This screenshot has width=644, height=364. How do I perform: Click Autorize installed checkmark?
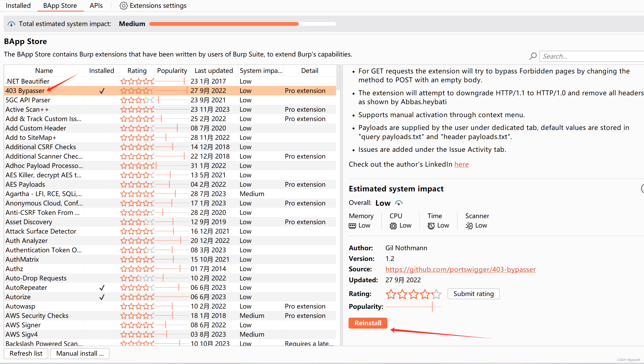point(102,297)
